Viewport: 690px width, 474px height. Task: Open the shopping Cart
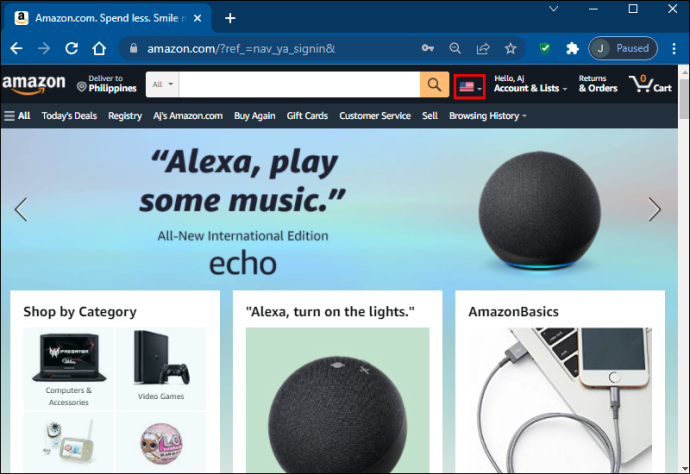[x=650, y=84]
